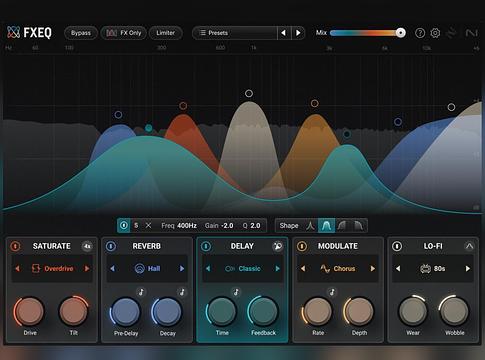Switch to previous Lo-Fi type
Screen dimensions: 485x360
(x=398, y=269)
